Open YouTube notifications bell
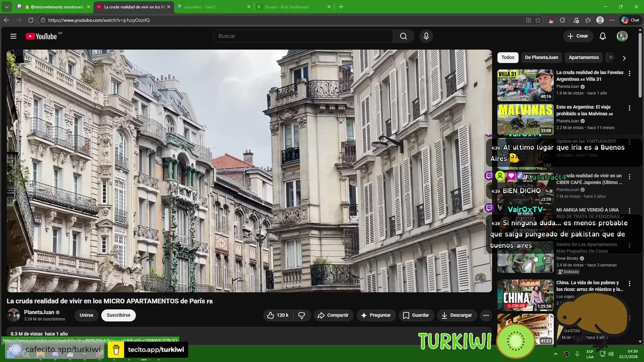 point(603,36)
